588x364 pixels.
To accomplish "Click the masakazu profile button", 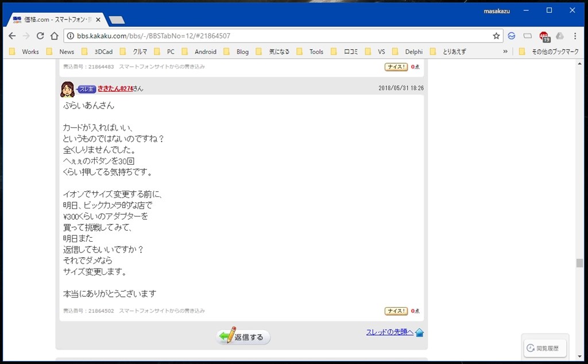I will click(x=497, y=11).
